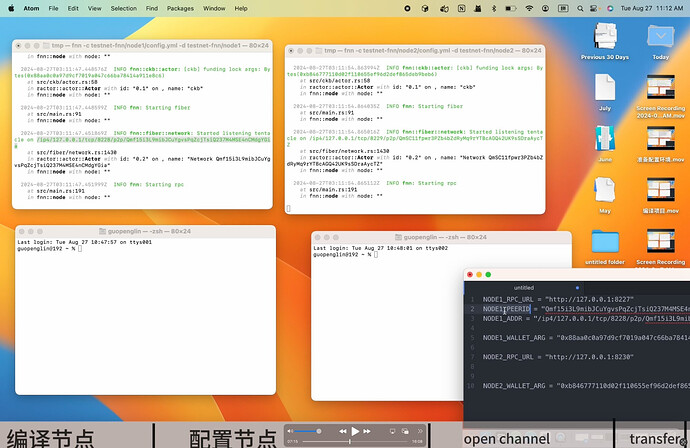
Task: Rewind the video in the player controls
Action: [343, 431]
